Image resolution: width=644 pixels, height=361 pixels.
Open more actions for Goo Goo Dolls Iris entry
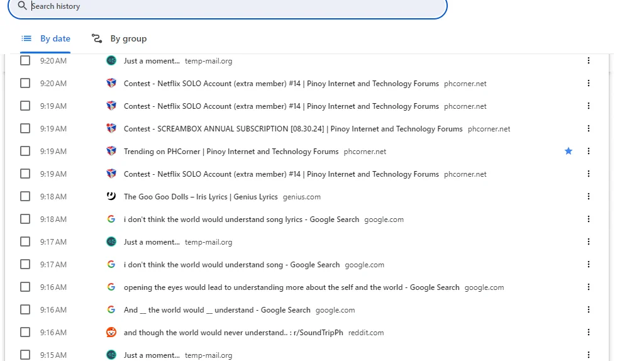(x=589, y=196)
